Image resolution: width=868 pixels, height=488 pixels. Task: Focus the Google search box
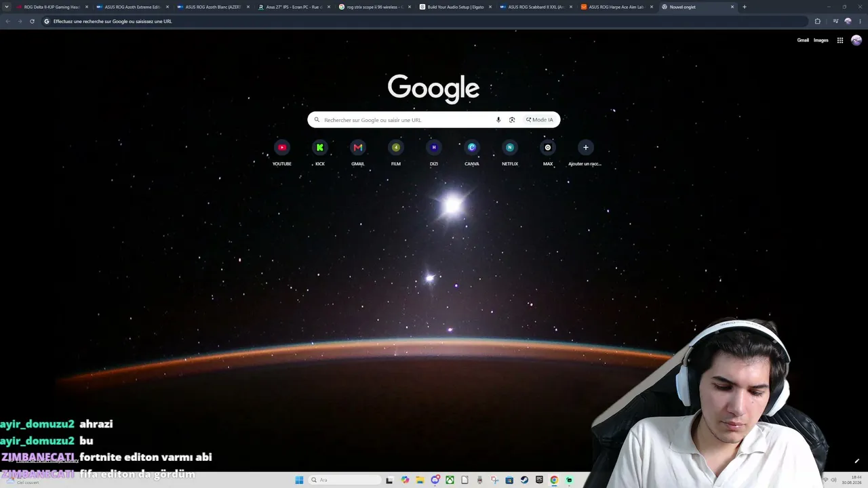click(434, 120)
